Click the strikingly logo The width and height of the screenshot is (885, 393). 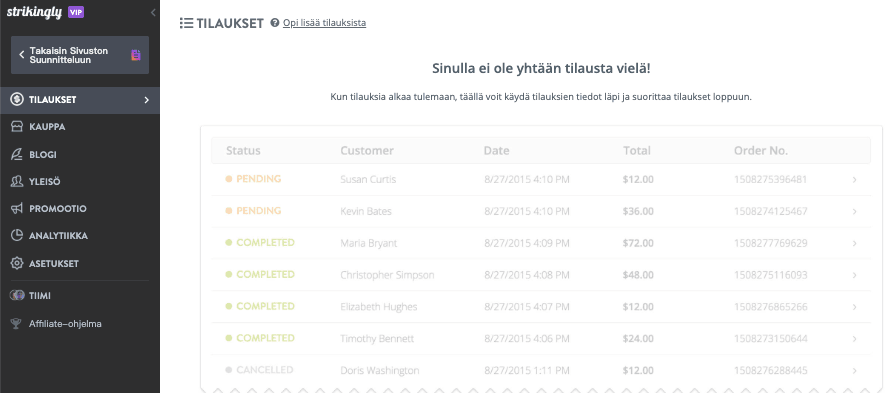click(34, 12)
